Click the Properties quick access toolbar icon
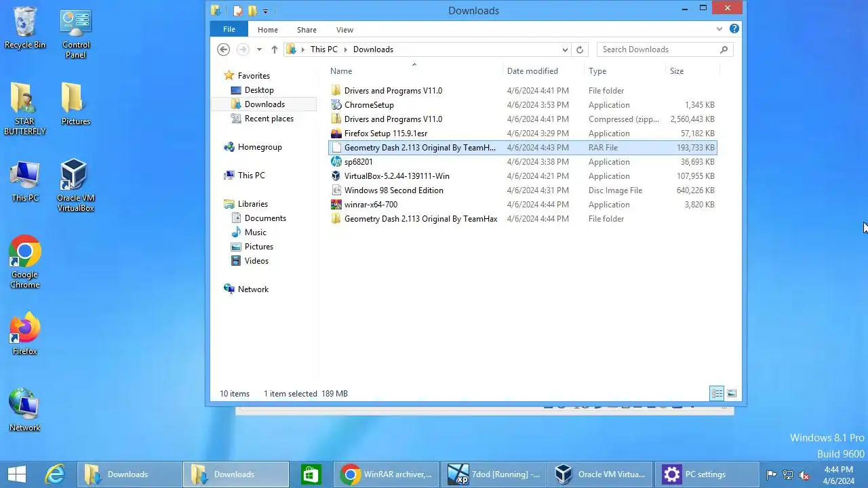 pos(237,11)
